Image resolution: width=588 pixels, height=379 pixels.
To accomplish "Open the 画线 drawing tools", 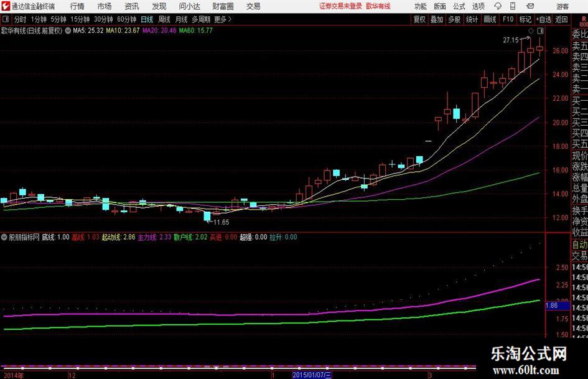I will pos(490,19).
